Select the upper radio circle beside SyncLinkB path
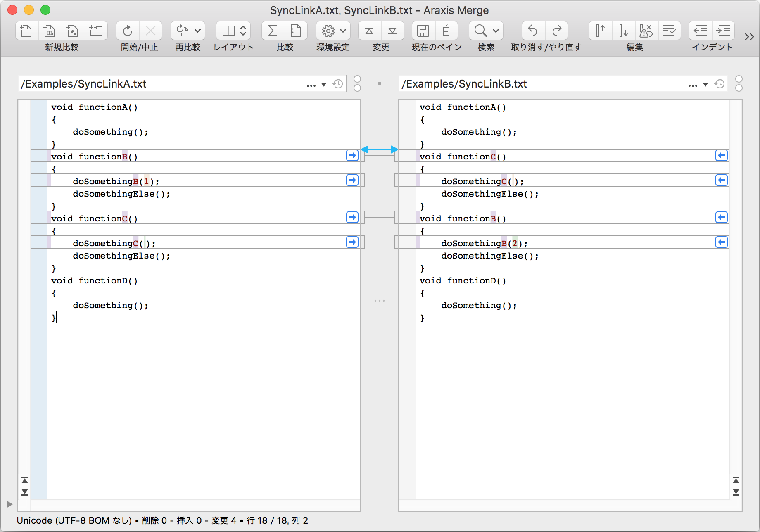The width and height of the screenshot is (760, 532). coord(739,79)
